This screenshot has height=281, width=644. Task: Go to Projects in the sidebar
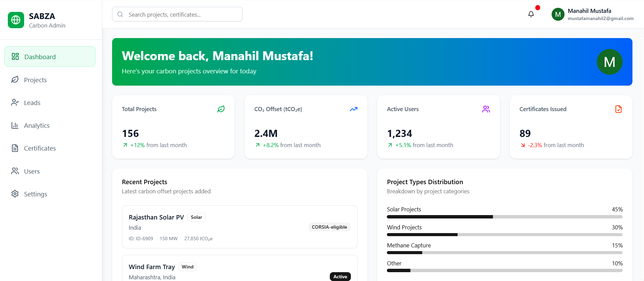35,80
